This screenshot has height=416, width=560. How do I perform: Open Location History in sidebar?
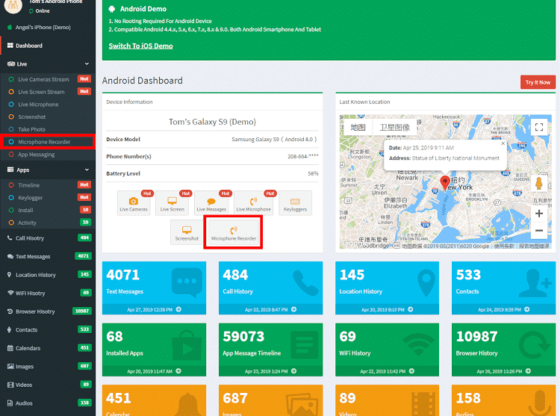click(48, 275)
